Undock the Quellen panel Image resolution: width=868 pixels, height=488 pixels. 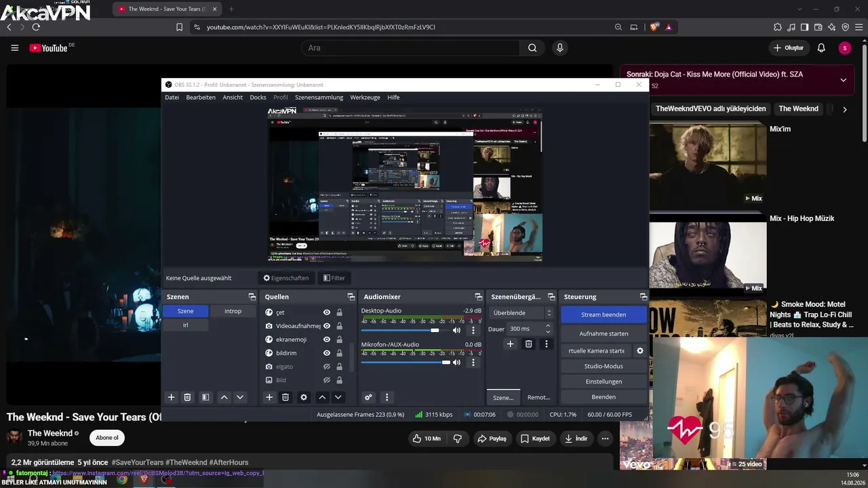[x=351, y=297]
